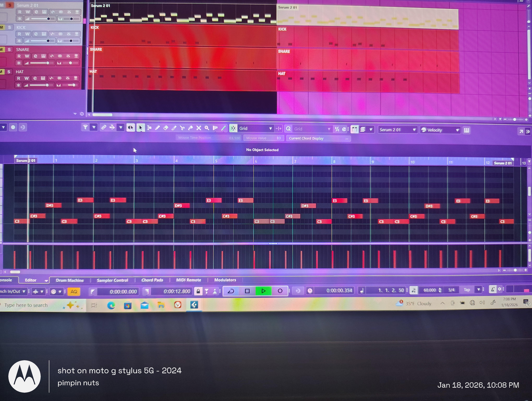Select the Glue tool

pyautogui.click(x=191, y=128)
